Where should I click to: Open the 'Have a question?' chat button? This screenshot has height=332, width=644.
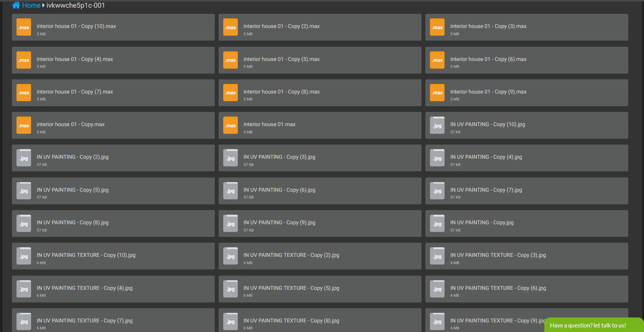point(588,325)
